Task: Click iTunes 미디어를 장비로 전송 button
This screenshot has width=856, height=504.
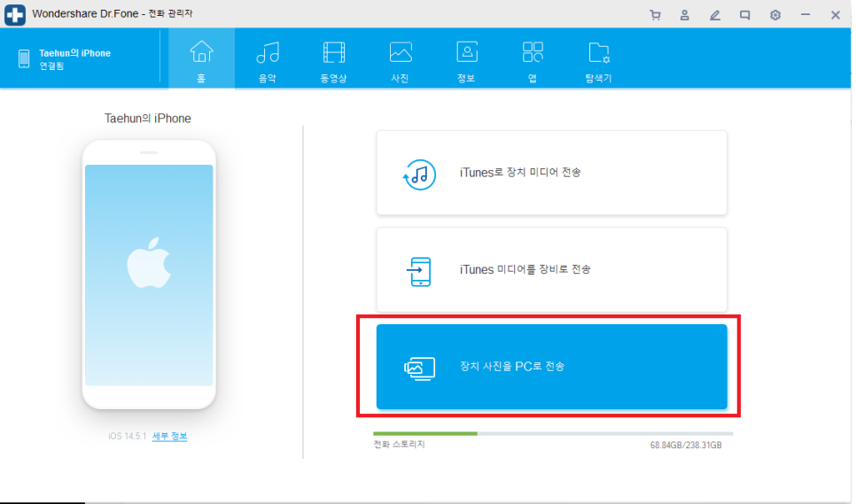Action: [x=551, y=269]
